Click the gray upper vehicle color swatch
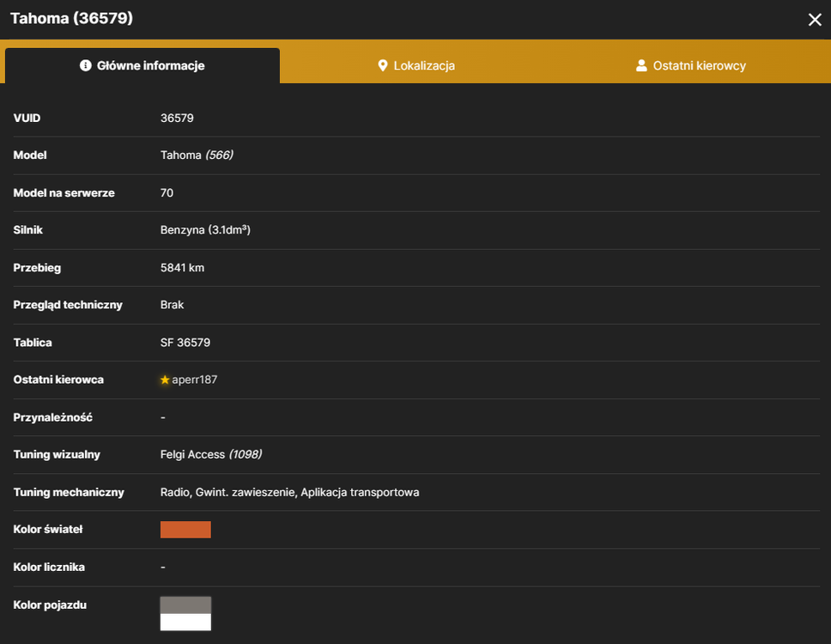 185,605
